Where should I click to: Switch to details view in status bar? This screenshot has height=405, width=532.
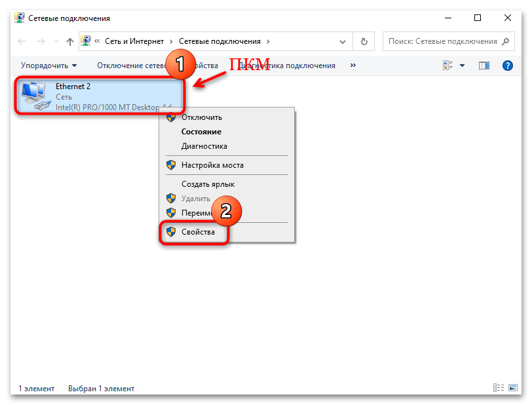(499, 388)
